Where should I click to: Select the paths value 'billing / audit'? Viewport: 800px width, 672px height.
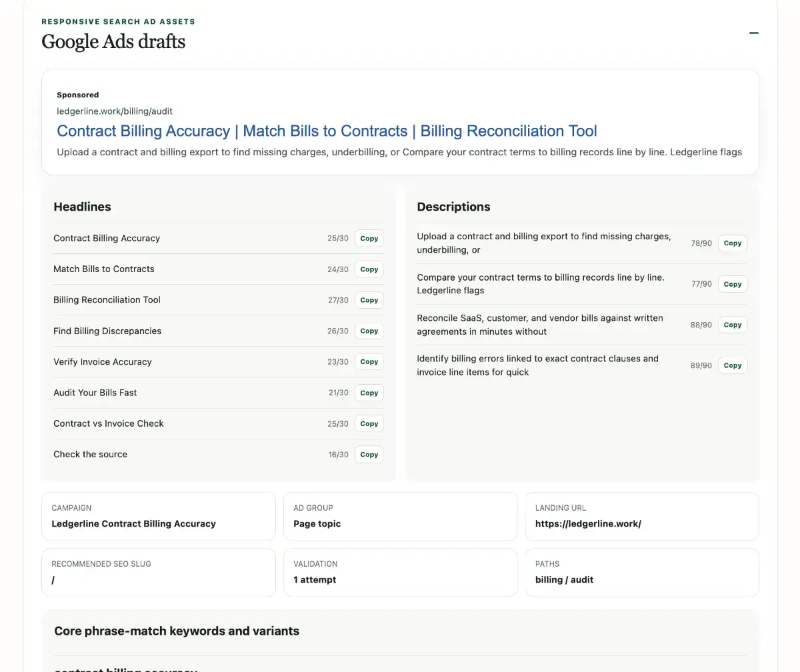point(565,579)
